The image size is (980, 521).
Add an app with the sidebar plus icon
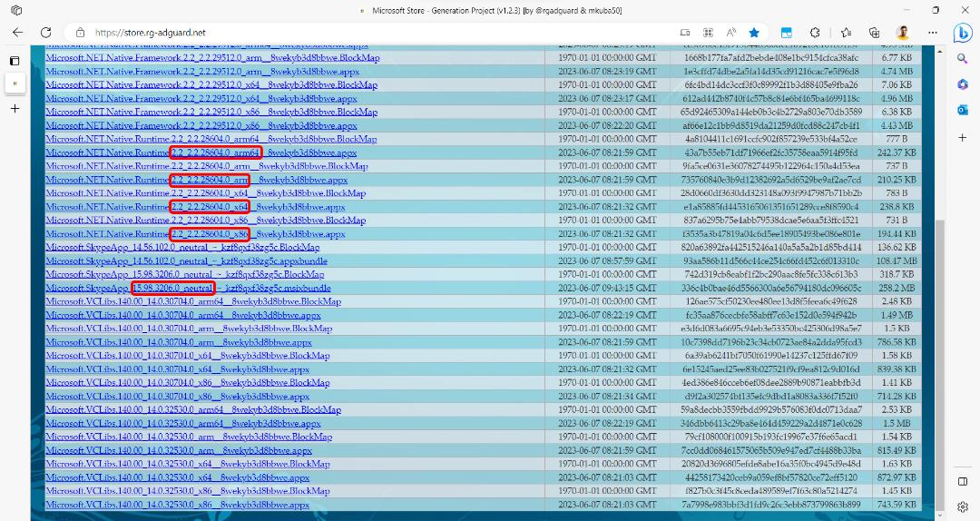point(963,137)
